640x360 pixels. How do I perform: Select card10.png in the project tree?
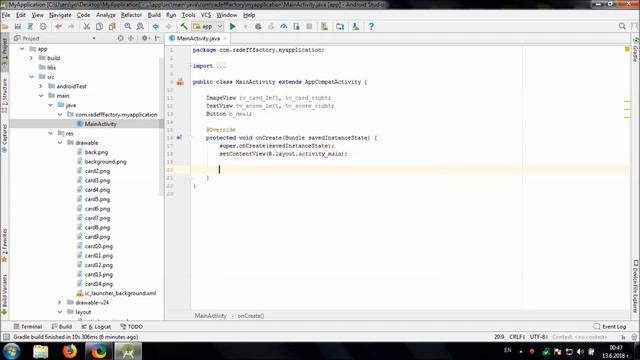click(x=98, y=246)
